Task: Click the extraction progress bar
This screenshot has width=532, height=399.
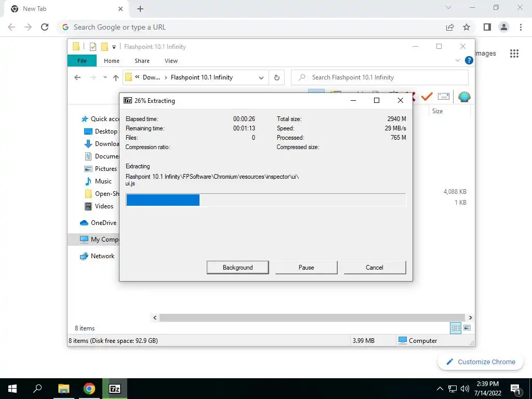Action: tap(265, 200)
